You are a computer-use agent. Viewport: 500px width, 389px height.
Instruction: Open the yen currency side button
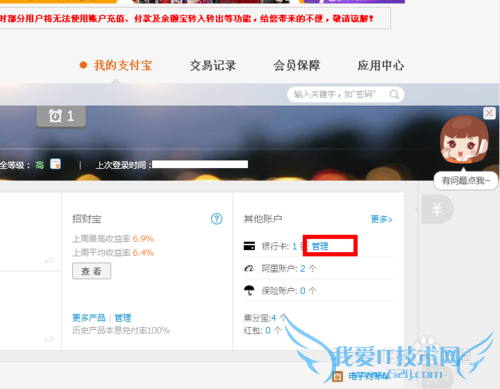tap(437, 209)
